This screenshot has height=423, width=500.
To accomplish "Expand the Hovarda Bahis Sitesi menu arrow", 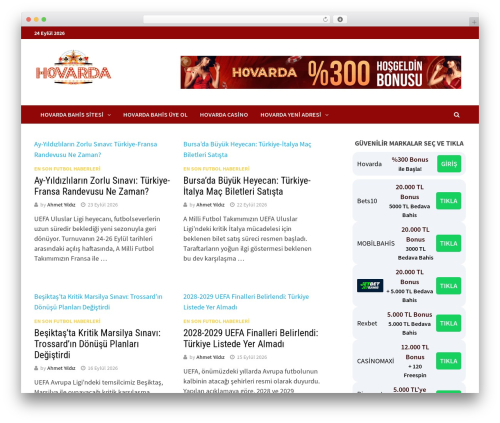I will coord(109,115).
